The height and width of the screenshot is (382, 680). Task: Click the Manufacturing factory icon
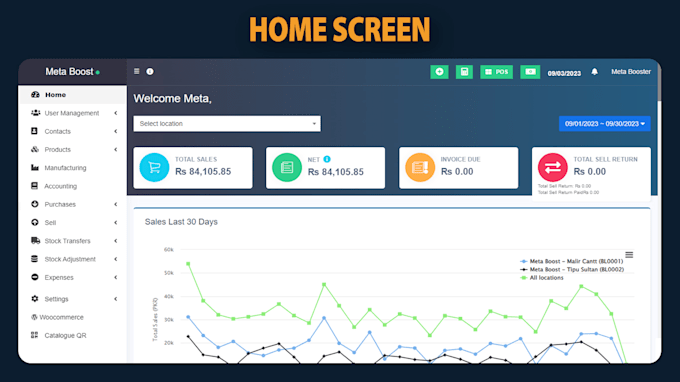pos(35,167)
